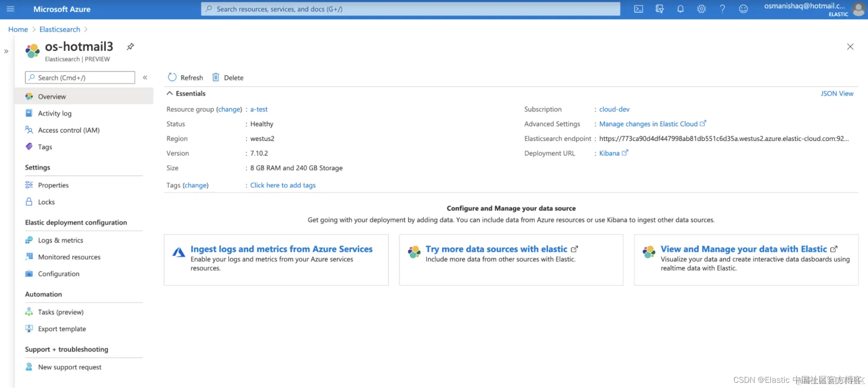Click the Monitored resources icon

point(29,257)
